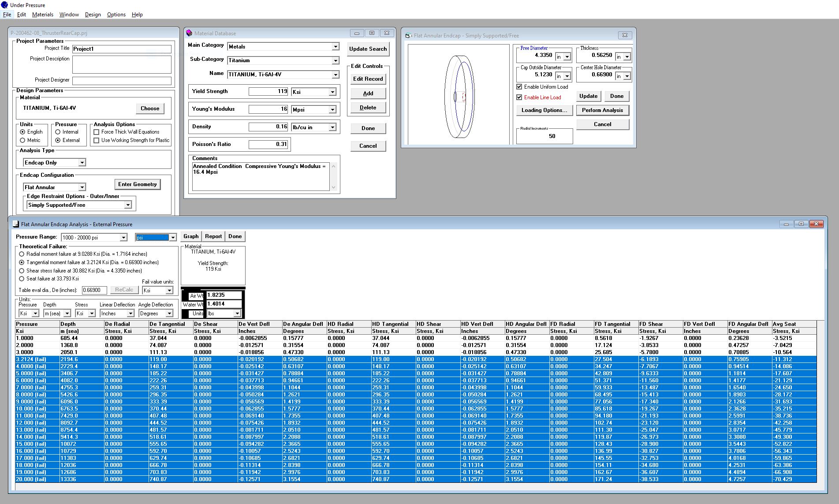Toggle Enable Line Load checkbox
The height and width of the screenshot is (504, 839).
[x=519, y=97]
